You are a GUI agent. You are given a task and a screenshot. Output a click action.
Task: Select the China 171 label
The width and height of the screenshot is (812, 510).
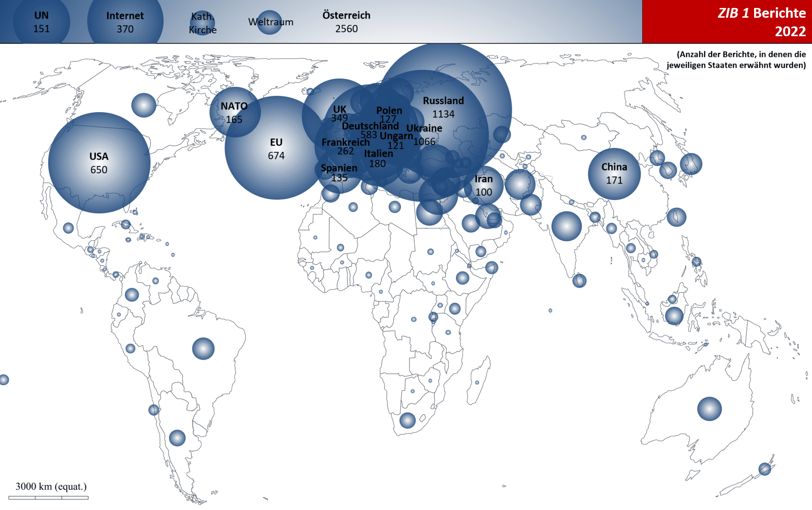pyautogui.click(x=614, y=174)
